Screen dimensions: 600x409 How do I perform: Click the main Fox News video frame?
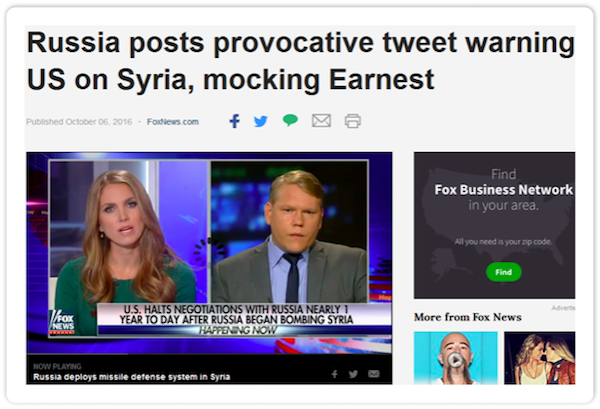point(209,253)
